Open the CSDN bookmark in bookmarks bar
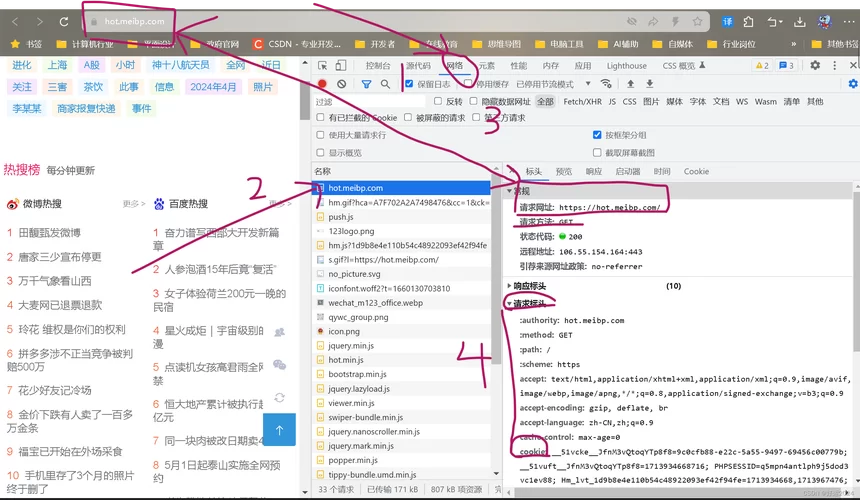This screenshot has height=500, width=860. 297,44
